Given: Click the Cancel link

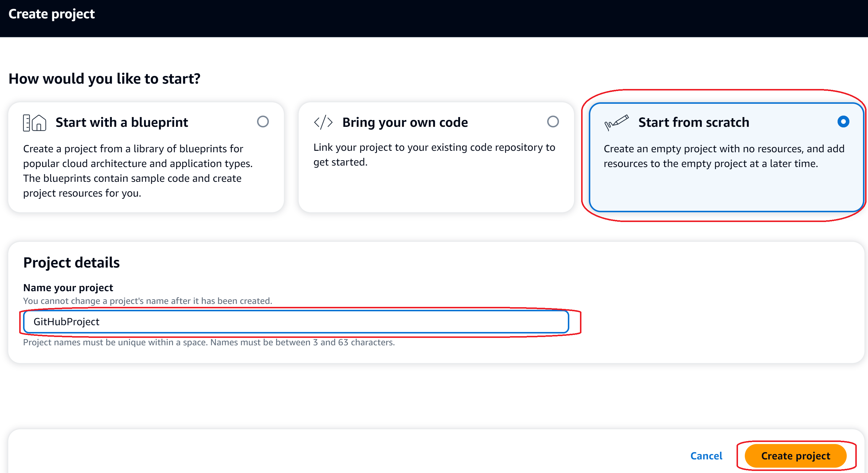Looking at the screenshot, I should pyautogui.click(x=706, y=456).
